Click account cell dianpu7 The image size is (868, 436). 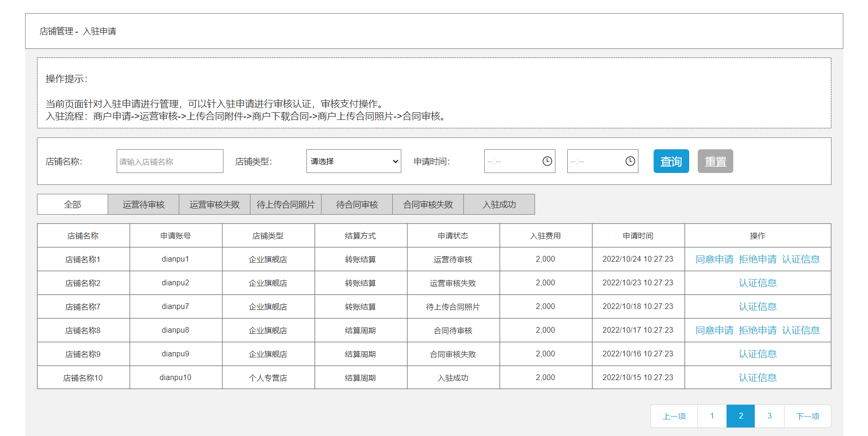pos(175,307)
